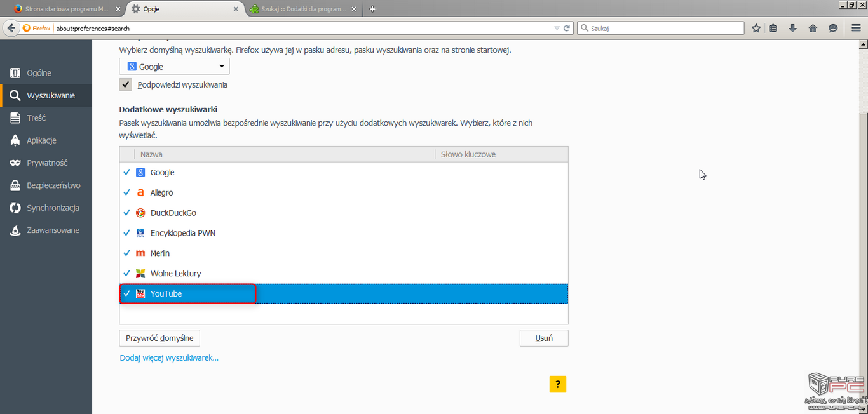Click the Usuń button
This screenshot has height=414, width=868.
coord(544,338)
